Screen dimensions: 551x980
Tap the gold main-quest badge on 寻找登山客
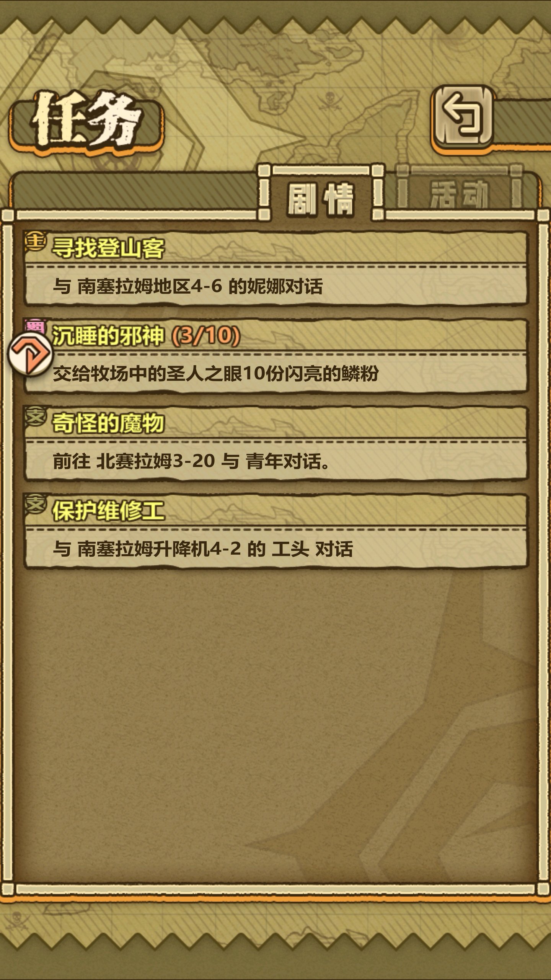(x=35, y=241)
